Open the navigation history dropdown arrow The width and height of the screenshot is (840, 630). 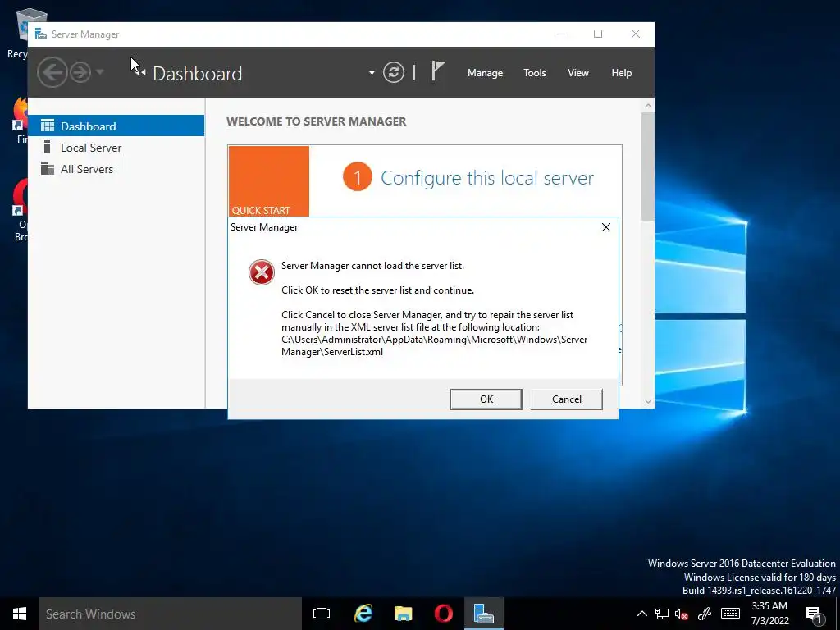coord(99,72)
